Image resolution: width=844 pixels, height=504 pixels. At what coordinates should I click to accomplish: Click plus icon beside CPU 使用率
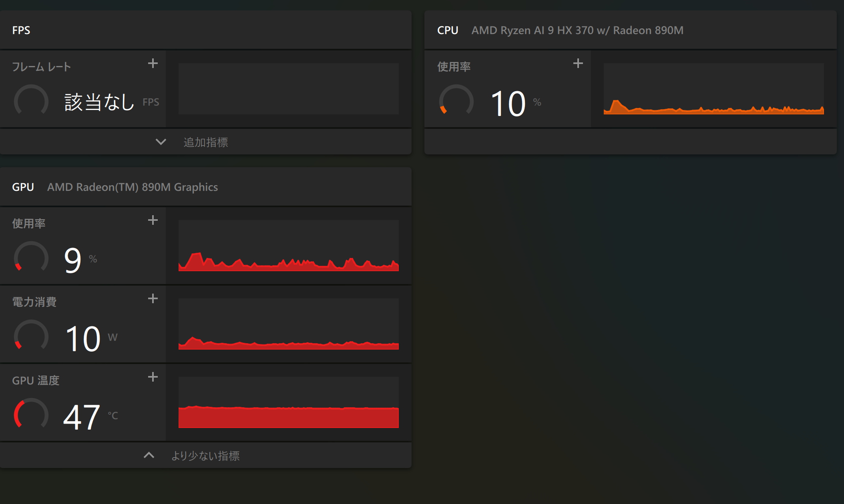coord(578,63)
